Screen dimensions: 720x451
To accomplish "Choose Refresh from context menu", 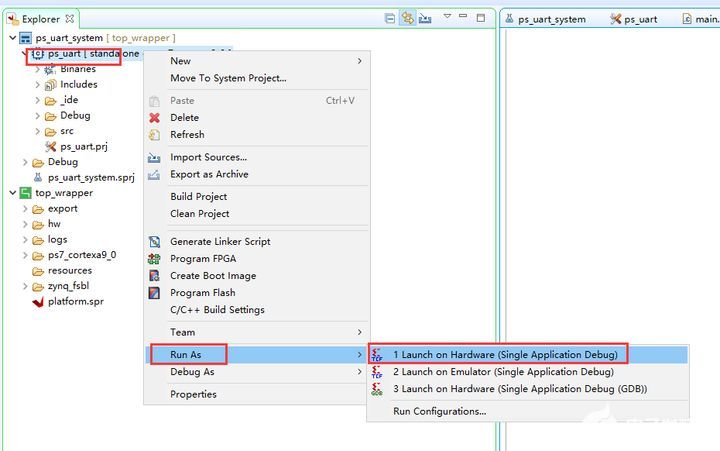I will pyautogui.click(x=257, y=135).
